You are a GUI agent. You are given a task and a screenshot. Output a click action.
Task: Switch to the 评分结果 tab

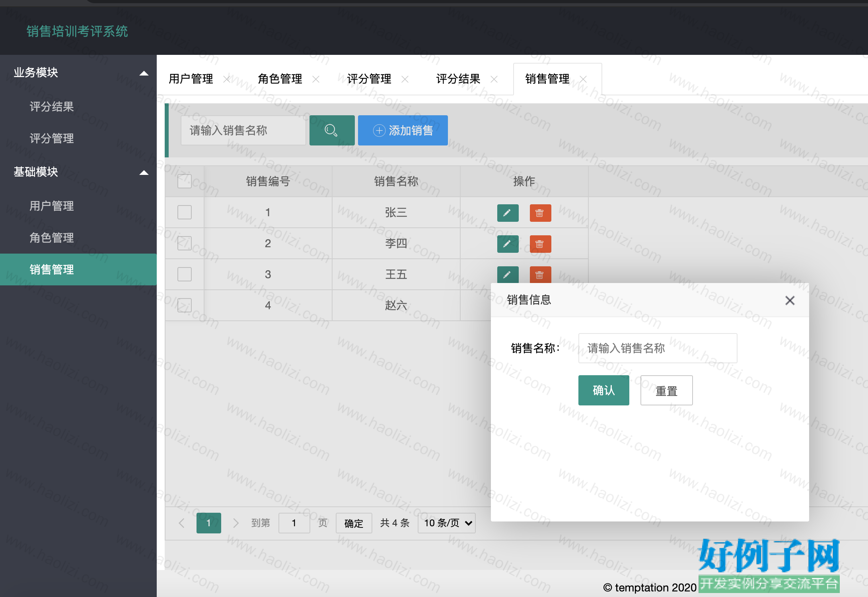[458, 79]
